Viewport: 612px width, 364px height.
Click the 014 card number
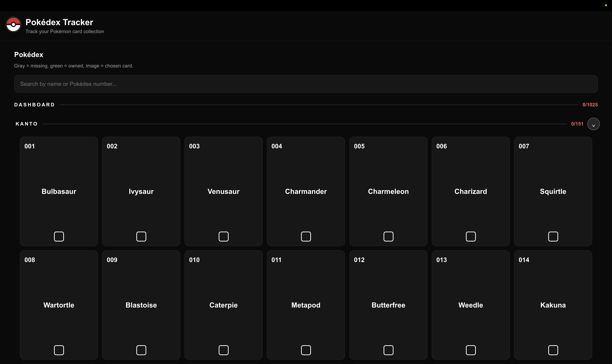tap(524, 260)
